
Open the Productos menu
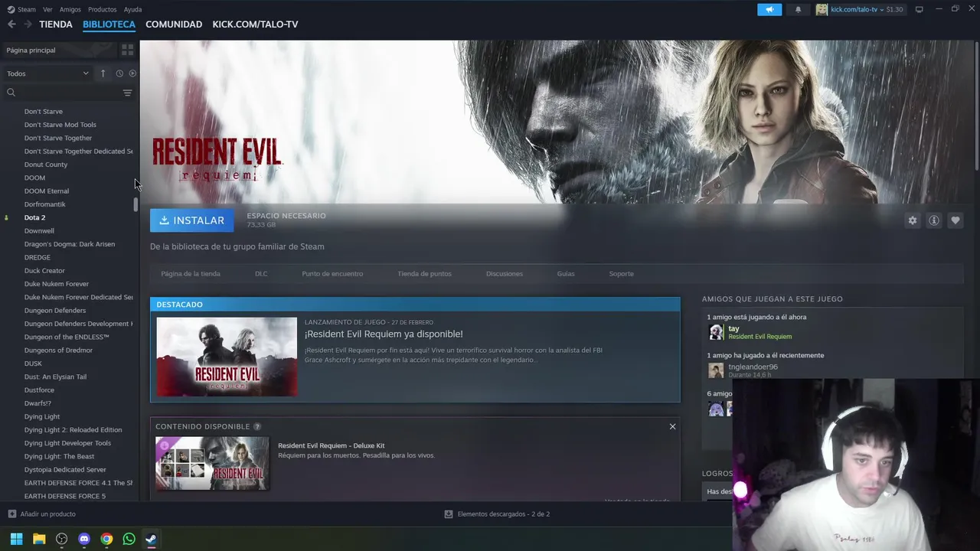tap(103, 9)
